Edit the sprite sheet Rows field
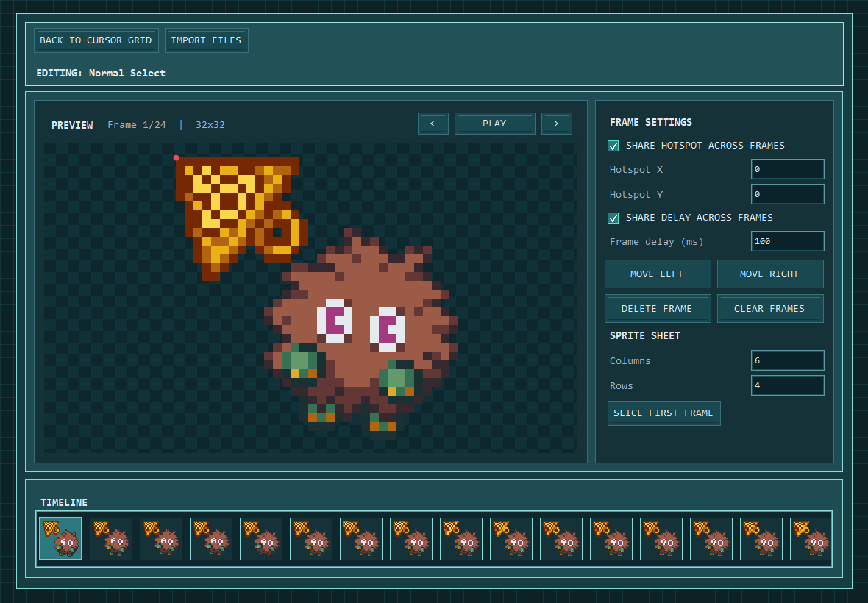868x603 pixels. 787,385
